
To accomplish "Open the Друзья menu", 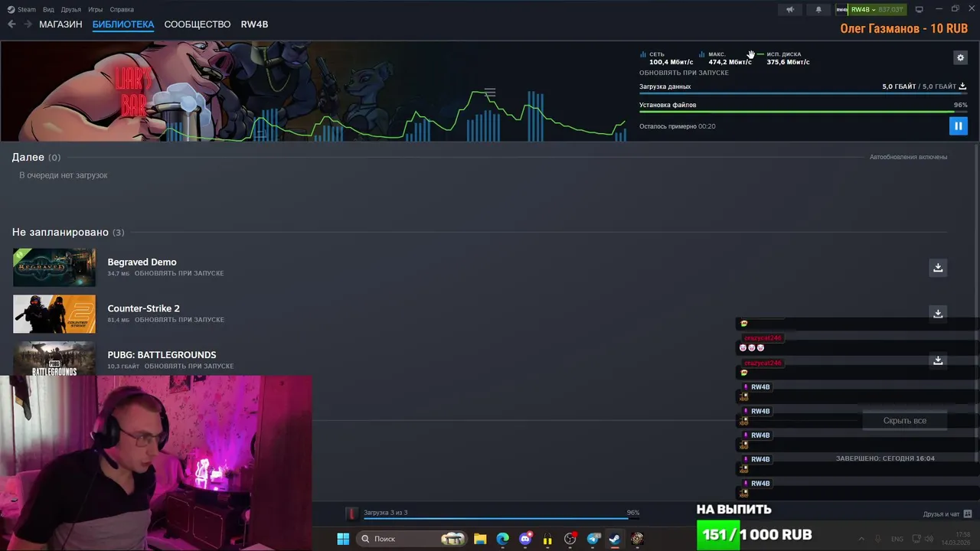I will (x=70, y=9).
